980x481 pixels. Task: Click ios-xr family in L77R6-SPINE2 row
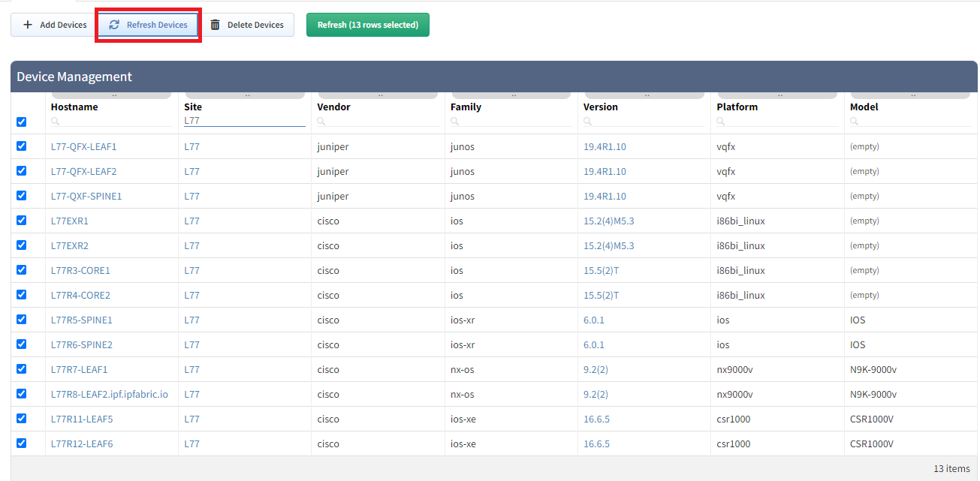coord(463,344)
